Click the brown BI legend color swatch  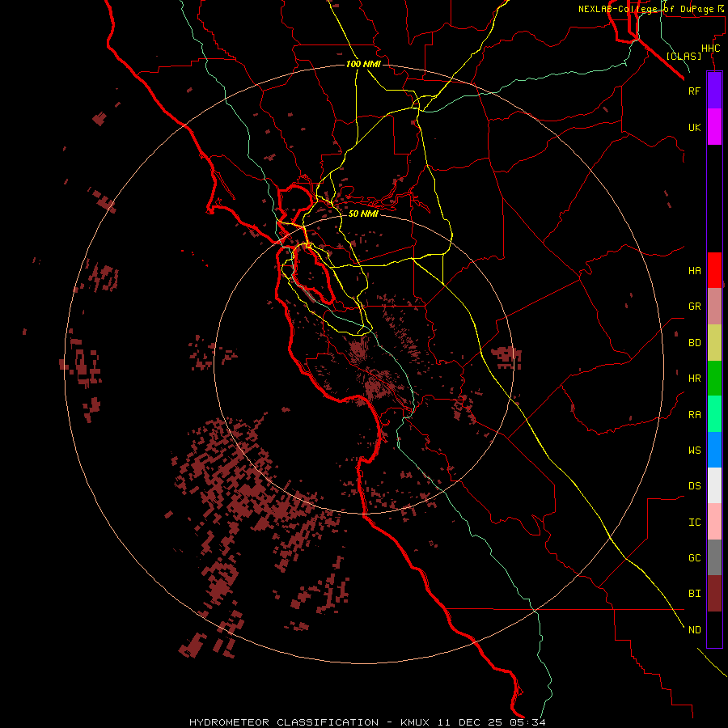[x=714, y=594]
